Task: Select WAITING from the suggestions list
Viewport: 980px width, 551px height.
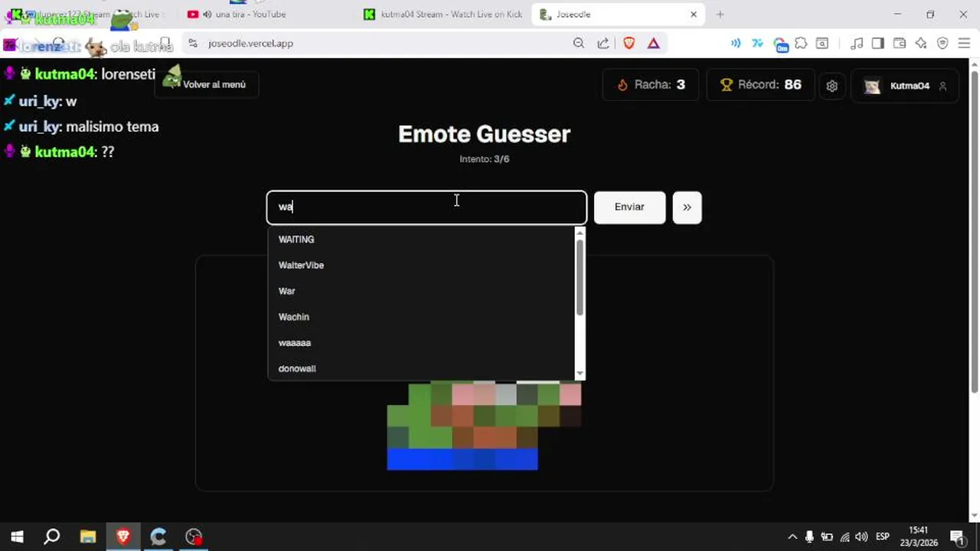Action: 421,240
